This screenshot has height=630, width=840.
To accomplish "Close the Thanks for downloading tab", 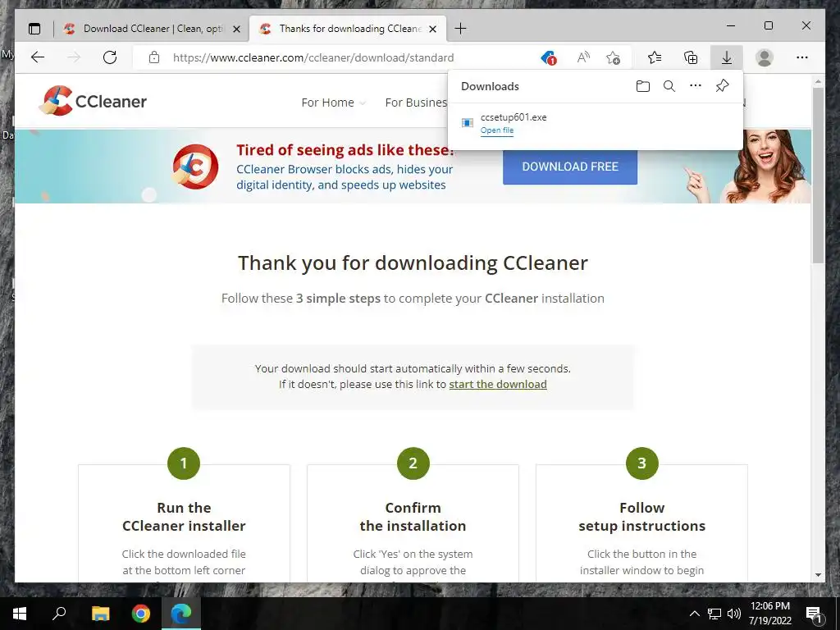I will (x=433, y=29).
